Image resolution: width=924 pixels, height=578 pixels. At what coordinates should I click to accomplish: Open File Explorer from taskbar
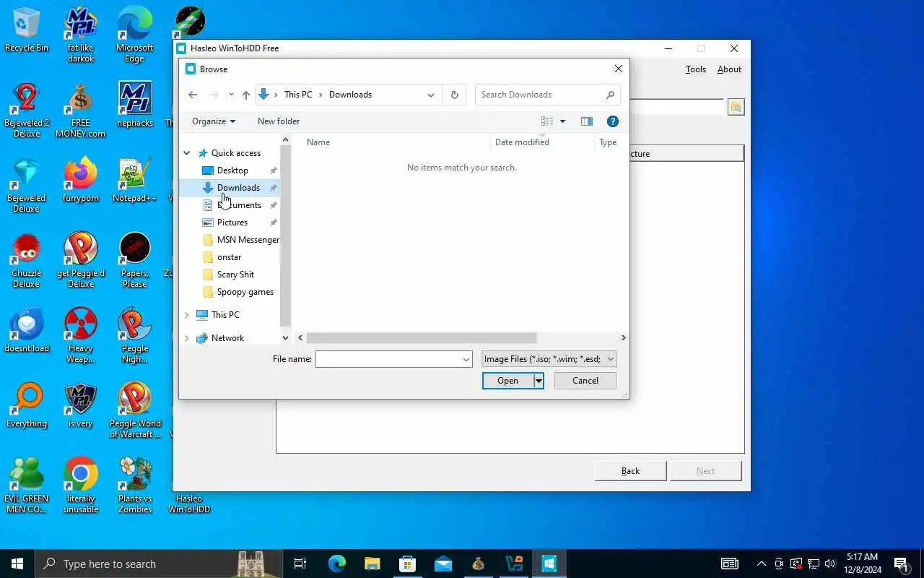(372, 564)
